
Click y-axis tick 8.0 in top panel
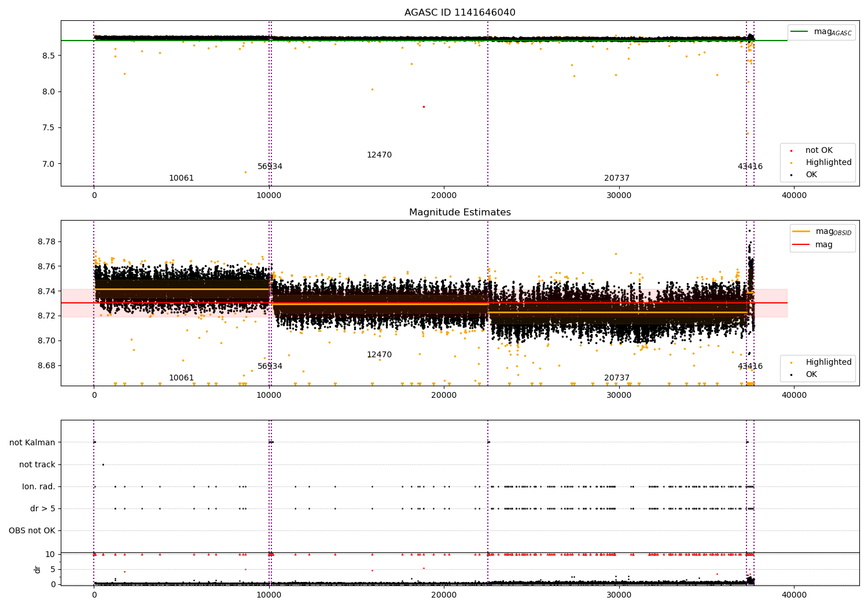pyautogui.click(x=49, y=91)
